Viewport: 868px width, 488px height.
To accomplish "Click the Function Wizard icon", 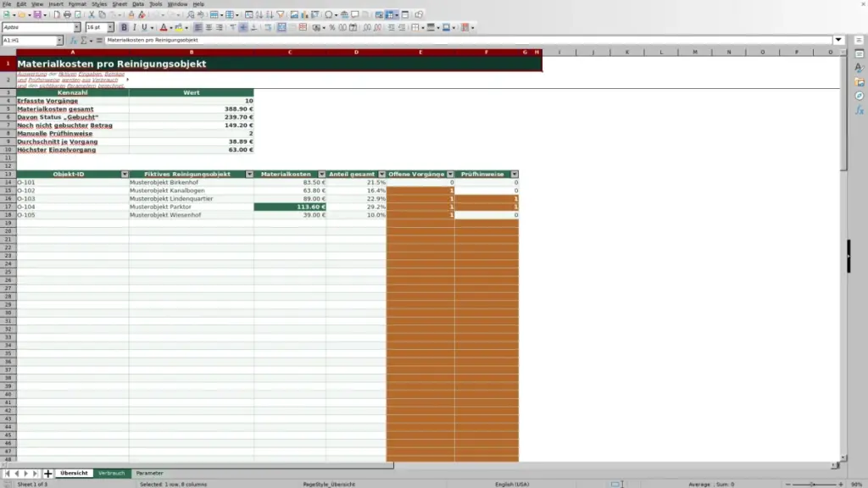I will click(x=73, y=41).
